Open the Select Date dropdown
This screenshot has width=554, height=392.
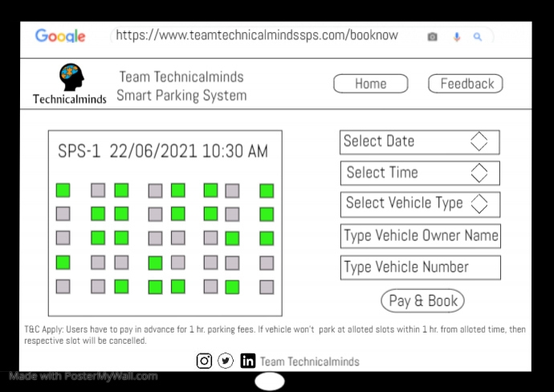point(419,142)
